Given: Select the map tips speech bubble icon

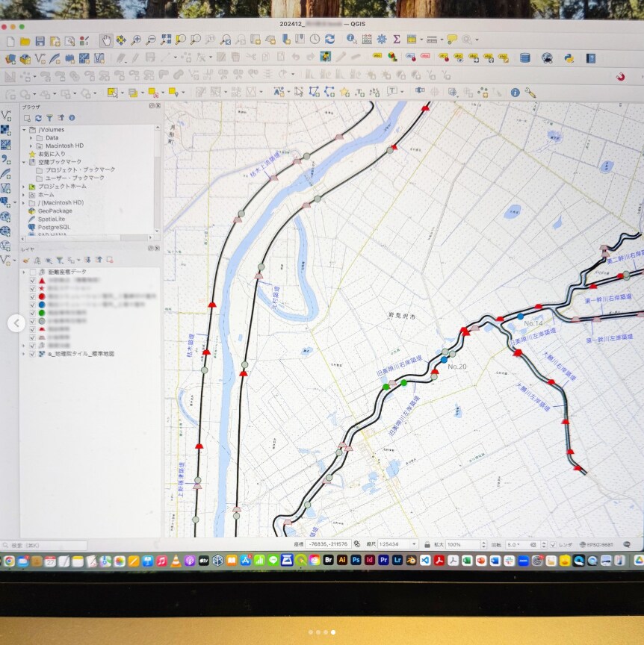Looking at the screenshot, I should click(x=452, y=40).
